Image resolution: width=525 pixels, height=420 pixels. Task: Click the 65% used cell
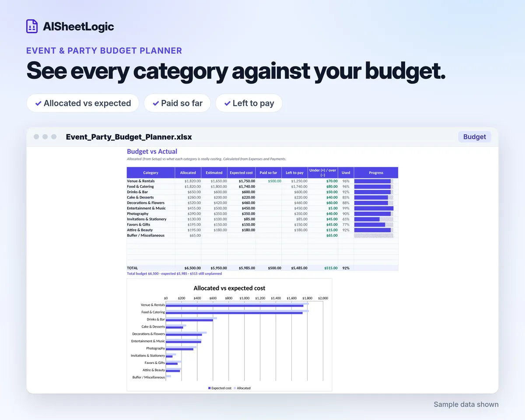346,219
